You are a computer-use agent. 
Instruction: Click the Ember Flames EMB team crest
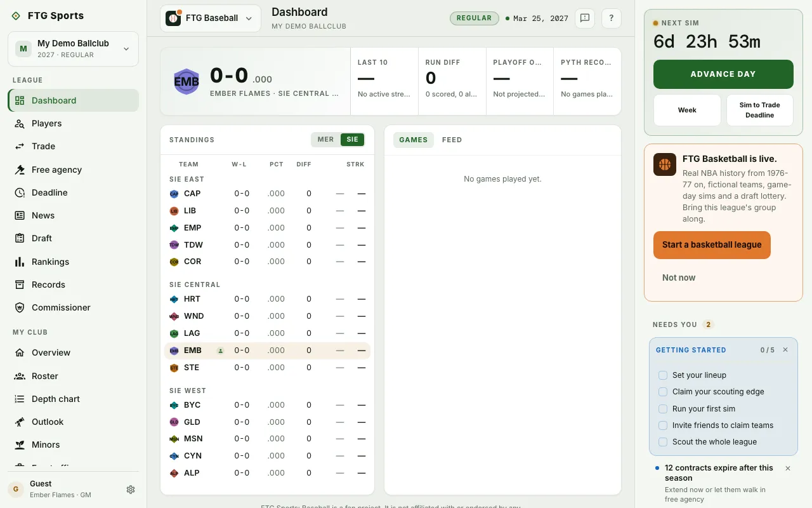187,81
